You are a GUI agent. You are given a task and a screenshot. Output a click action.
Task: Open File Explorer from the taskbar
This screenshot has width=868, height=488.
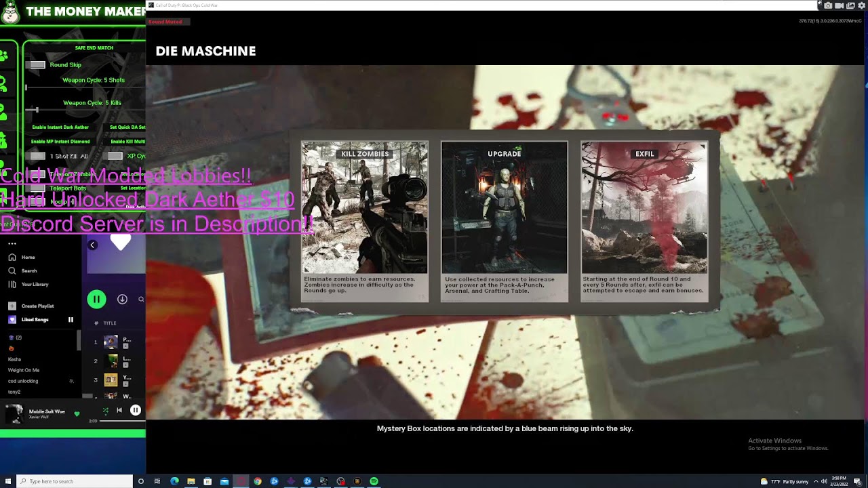(x=191, y=481)
